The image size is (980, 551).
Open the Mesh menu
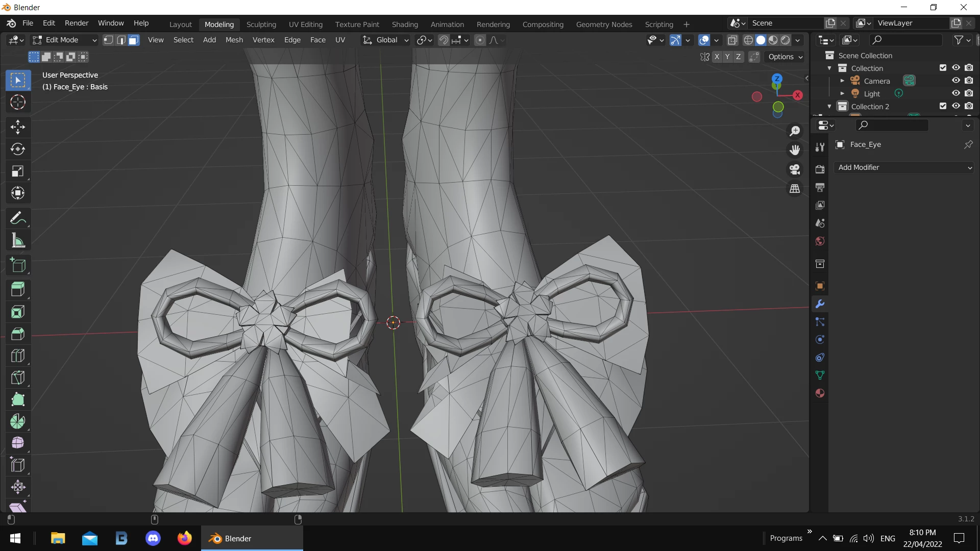pos(234,40)
